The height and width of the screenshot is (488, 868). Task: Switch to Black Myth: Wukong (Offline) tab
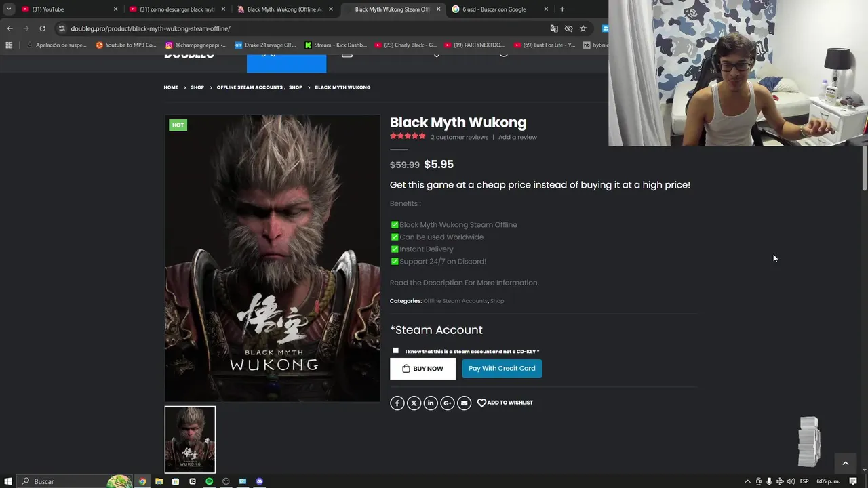283,9
